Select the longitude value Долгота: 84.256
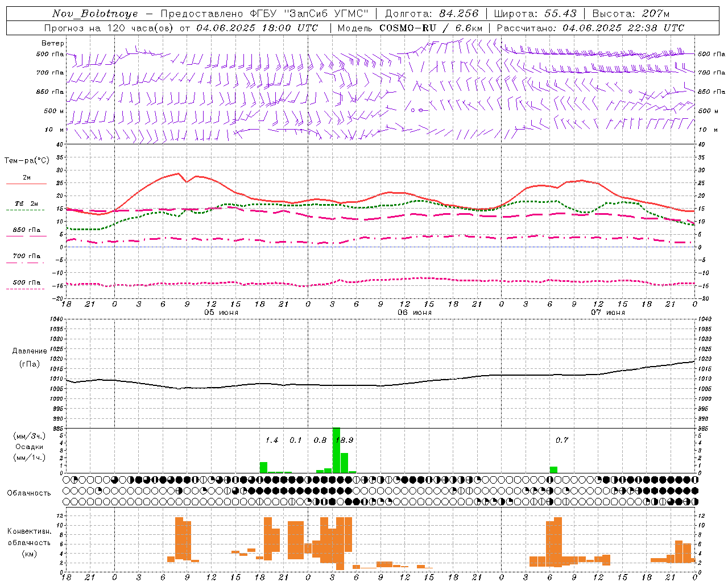Viewport: 728px width, 582px height. tap(432, 14)
